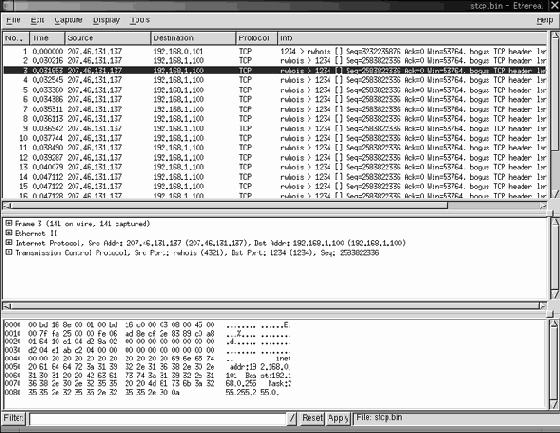Expand the Ethernet II tree node
This screenshot has width=560, height=433.
click(9, 233)
